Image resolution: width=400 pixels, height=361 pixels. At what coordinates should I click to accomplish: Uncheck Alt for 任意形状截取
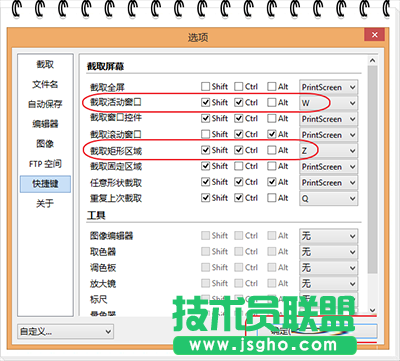(x=272, y=182)
